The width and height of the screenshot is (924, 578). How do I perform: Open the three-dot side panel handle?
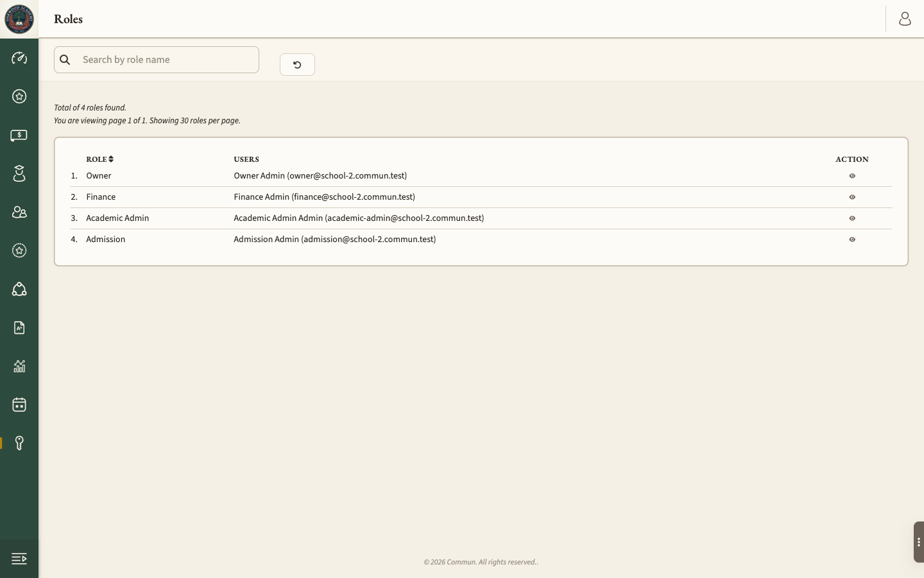(919, 542)
